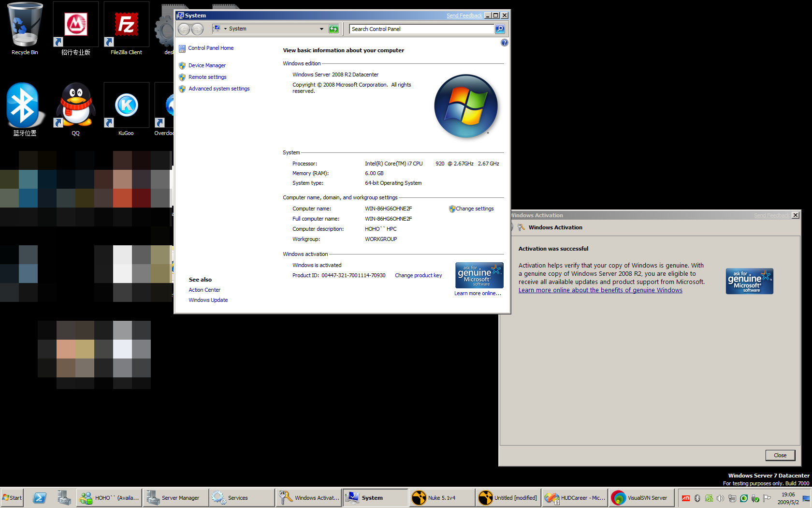Open the breadcrumb arrow before System
This screenshot has height=508, width=812.
(225, 29)
